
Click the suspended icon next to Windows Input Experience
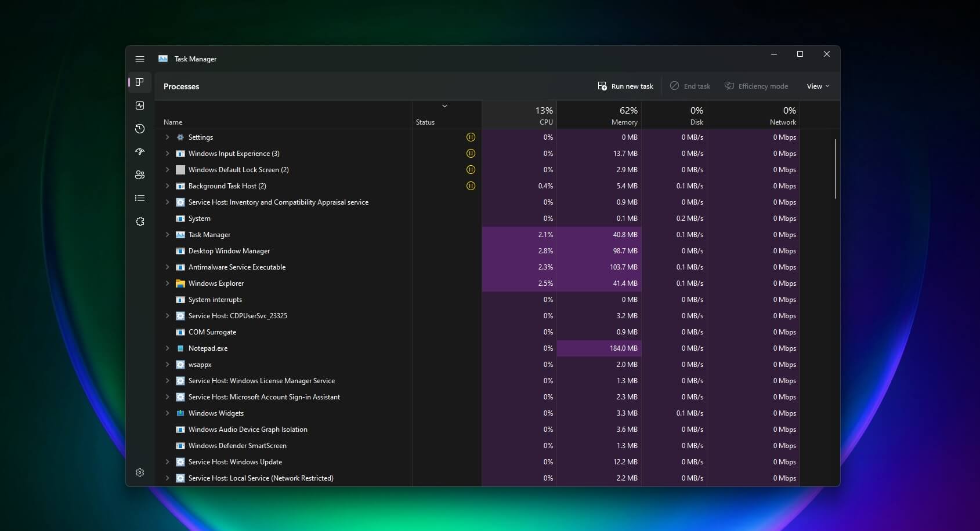pos(471,154)
